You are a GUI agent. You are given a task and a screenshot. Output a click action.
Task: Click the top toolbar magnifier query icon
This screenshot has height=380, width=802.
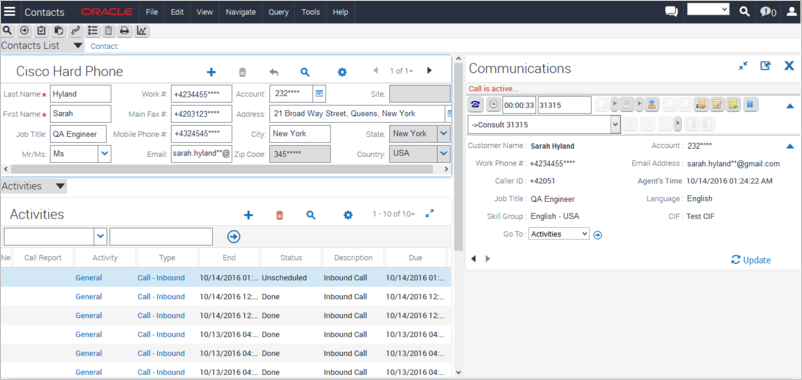[7, 31]
